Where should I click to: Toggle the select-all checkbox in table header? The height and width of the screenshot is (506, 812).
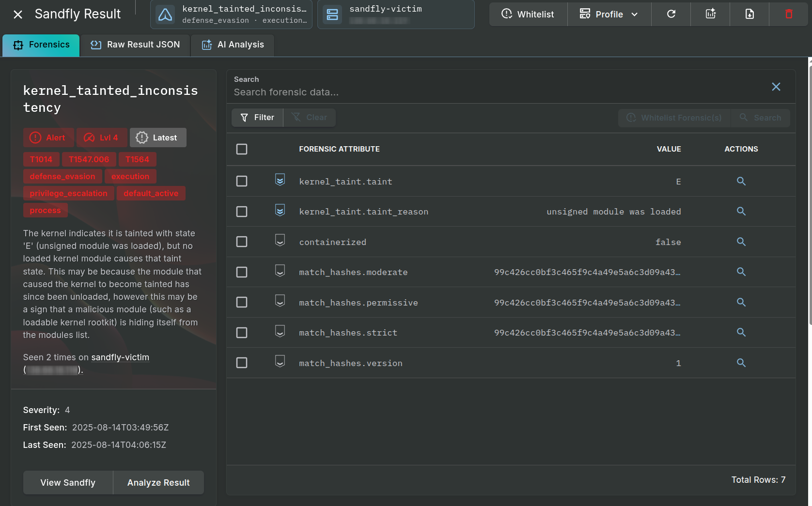[242, 149]
